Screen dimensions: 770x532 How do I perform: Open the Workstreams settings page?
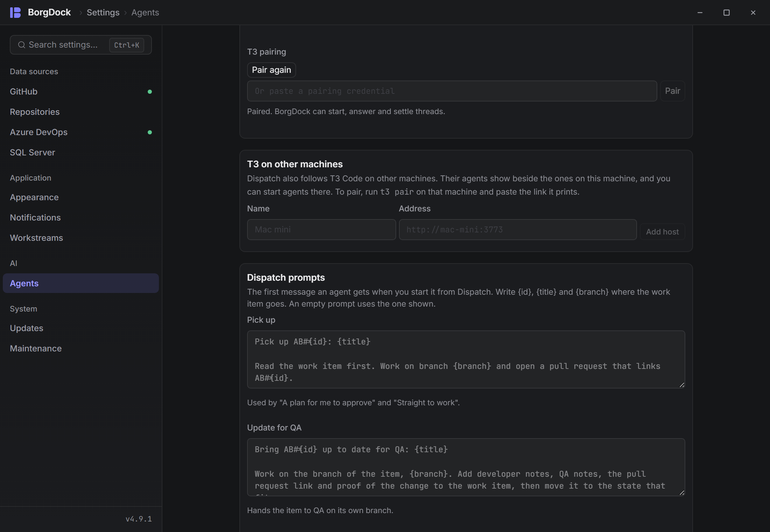point(81,238)
